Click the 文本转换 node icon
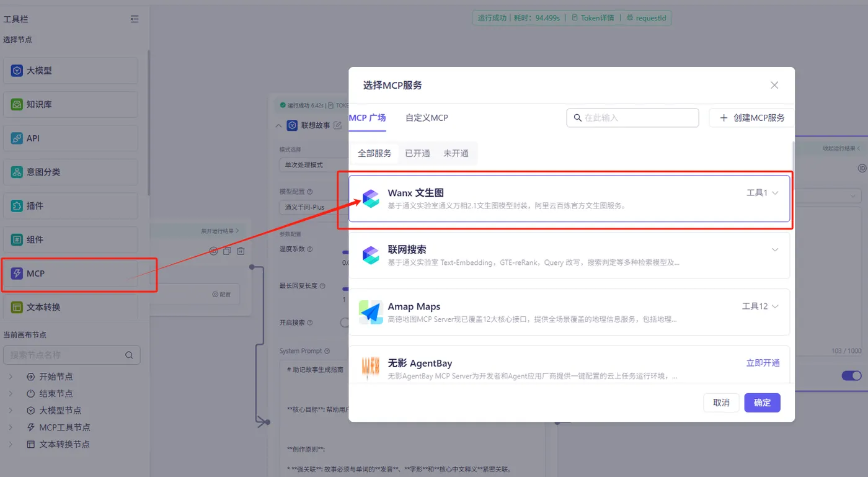Image resolution: width=868 pixels, height=477 pixels. click(x=17, y=307)
